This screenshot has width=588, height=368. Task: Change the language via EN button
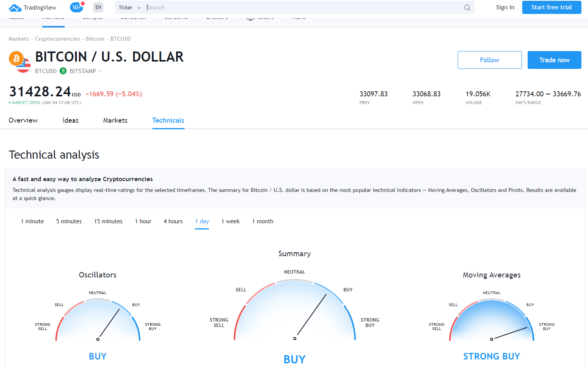click(98, 7)
